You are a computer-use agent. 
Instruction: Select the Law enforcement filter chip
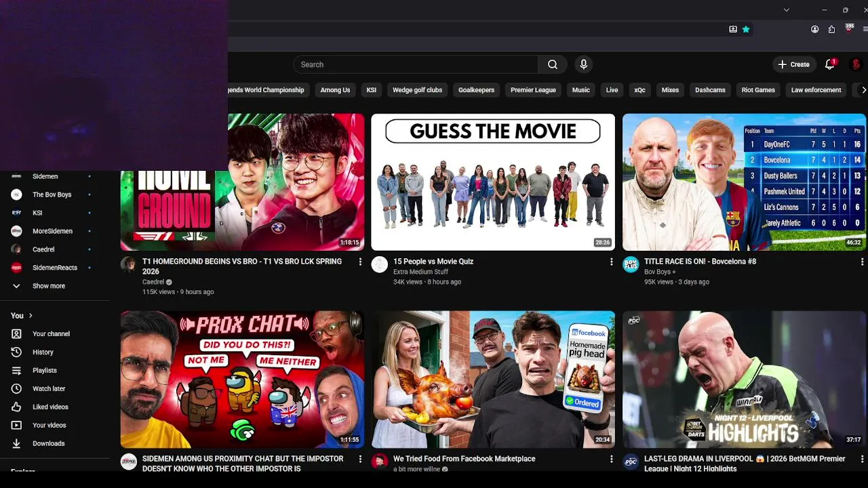pos(816,90)
